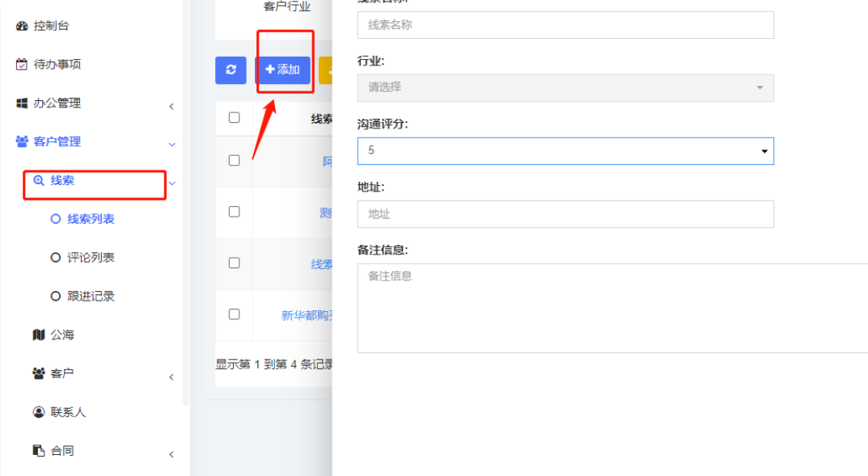Image resolution: width=868 pixels, height=476 pixels.
Task: Collapse the 客户管理 chevron
Action: [x=172, y=145]
